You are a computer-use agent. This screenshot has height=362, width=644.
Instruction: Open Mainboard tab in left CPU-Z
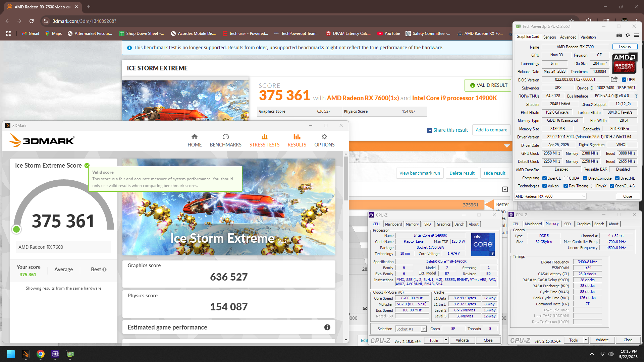[393, 224]
